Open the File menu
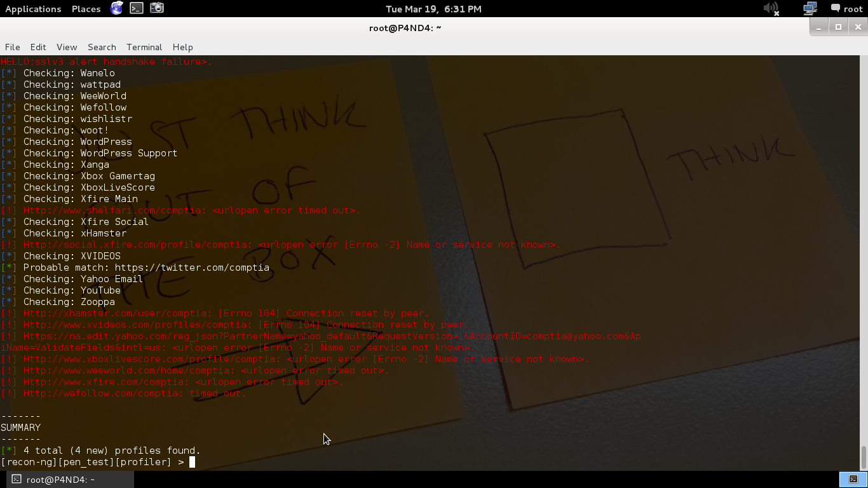The image size is (868, 488). coord(12,47)
